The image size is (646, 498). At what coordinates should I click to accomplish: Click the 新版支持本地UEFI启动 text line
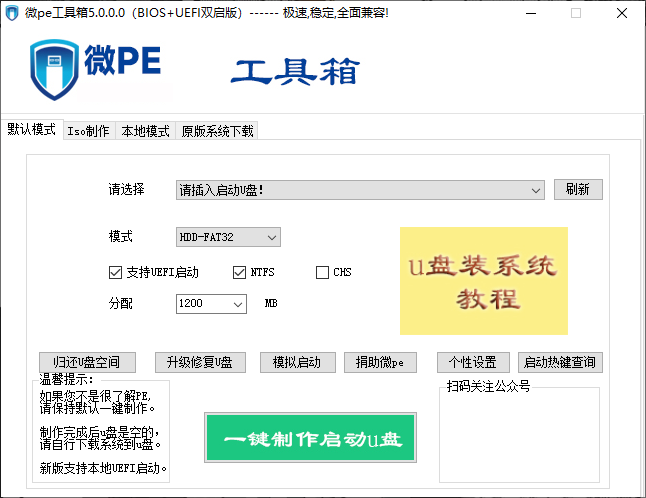point(103,468)
